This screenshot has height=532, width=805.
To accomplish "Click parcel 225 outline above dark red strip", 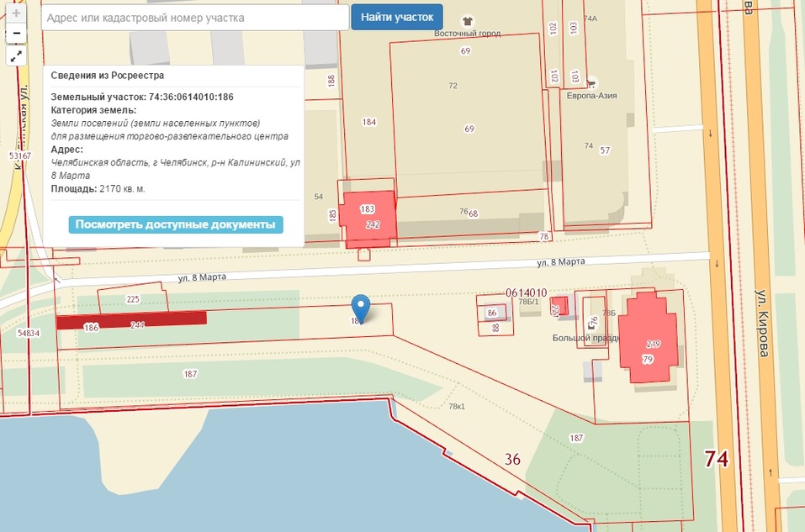I will point(132,299).
